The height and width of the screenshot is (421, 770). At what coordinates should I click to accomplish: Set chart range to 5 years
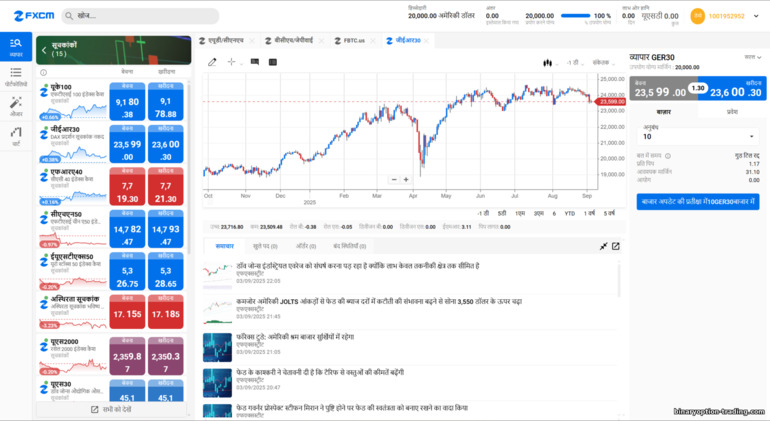(609, 213)
